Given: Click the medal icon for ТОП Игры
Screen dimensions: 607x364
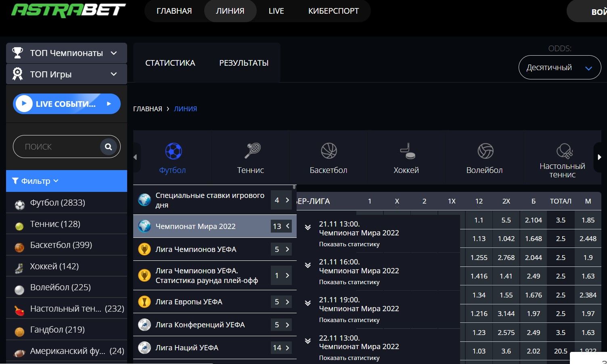Looking at the screenshot, I should tap(17, 74).
